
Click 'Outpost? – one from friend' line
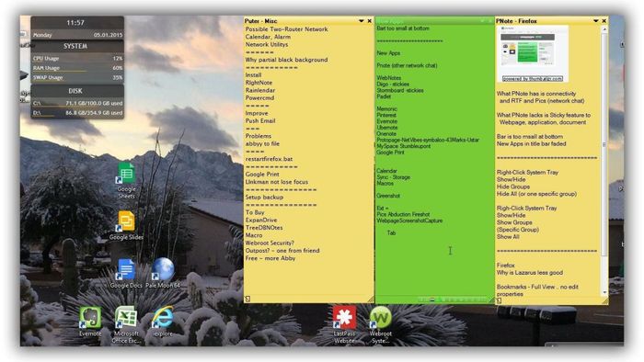[282, 251]
